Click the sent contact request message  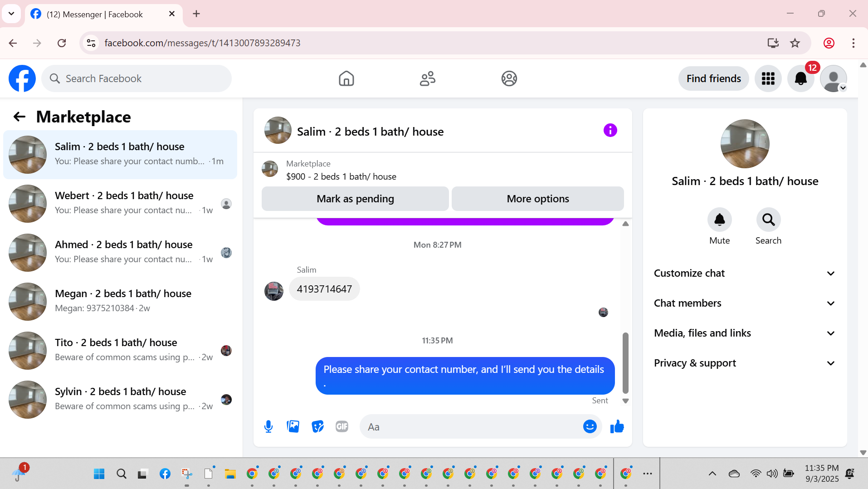pyautogui.click(x=465, y=376)
